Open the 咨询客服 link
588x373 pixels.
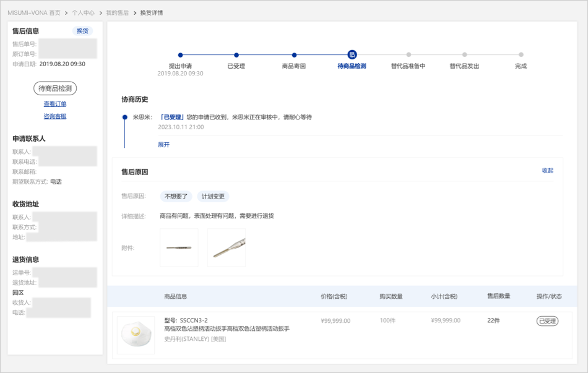pos(55,116)
